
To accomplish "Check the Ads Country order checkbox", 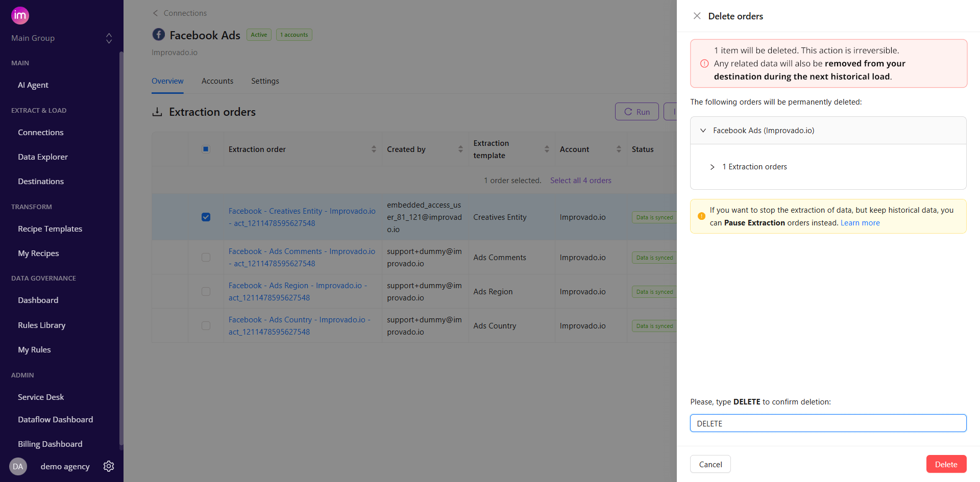I will click(206, 325).
